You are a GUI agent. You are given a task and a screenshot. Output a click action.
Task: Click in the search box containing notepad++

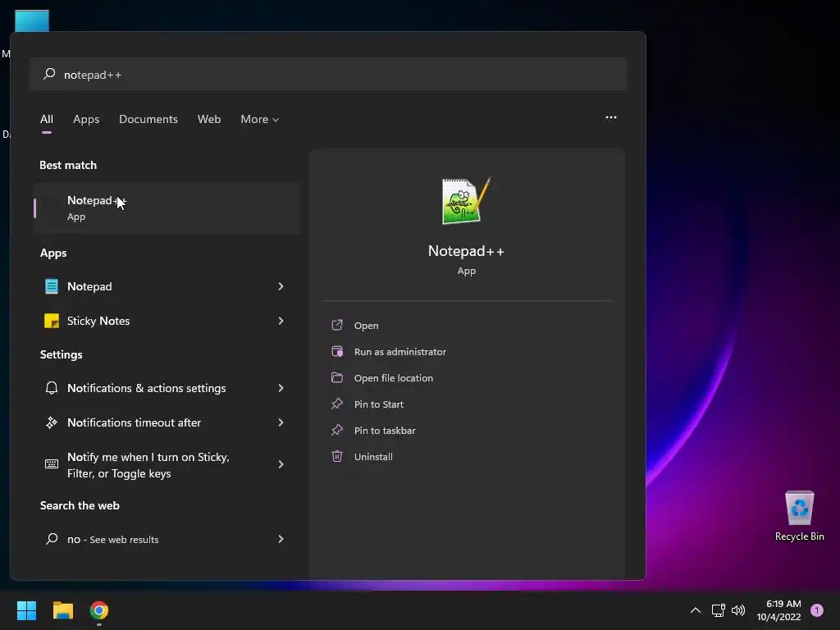328,74
